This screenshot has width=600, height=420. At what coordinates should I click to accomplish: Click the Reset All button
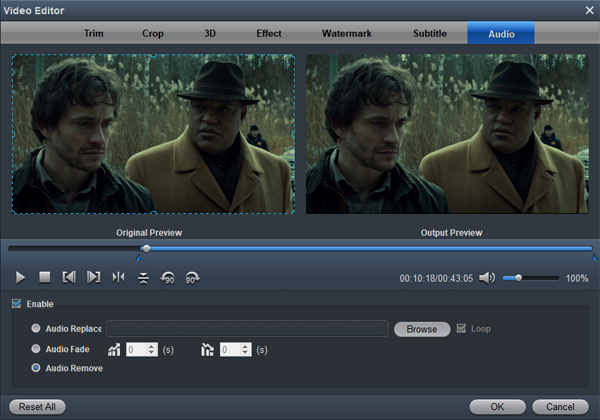[37, 407]
